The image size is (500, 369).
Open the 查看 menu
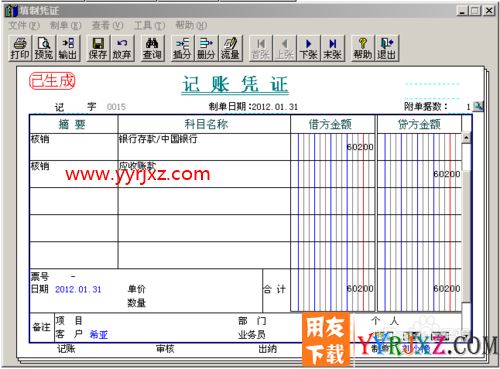(x=107, y=25)
